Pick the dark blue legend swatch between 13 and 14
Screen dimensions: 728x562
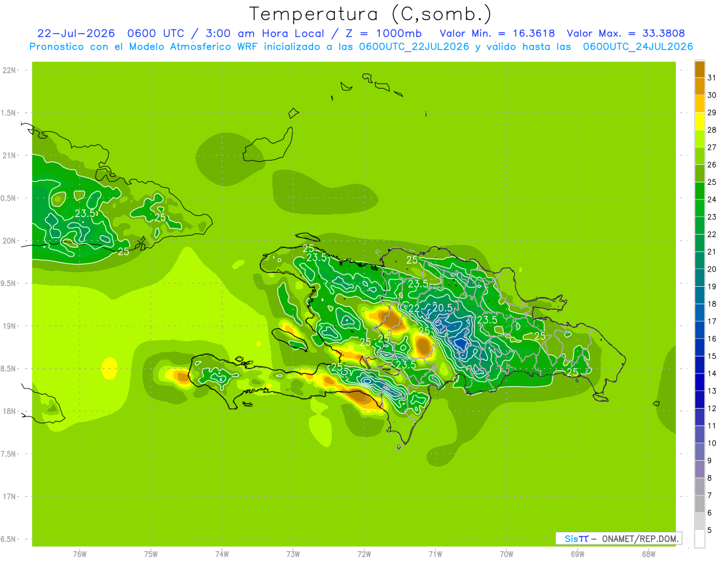(x=699, y=382)
